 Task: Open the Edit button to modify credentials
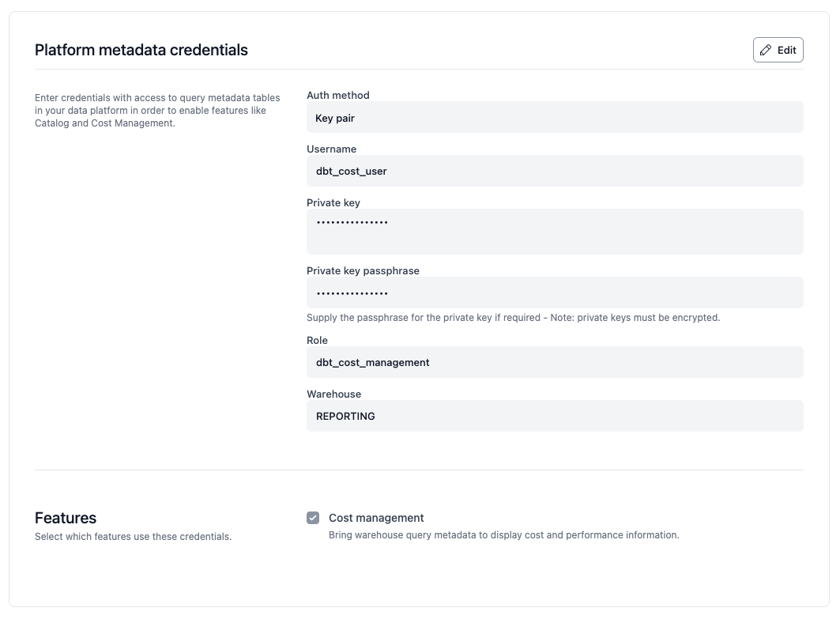(778, 49)
